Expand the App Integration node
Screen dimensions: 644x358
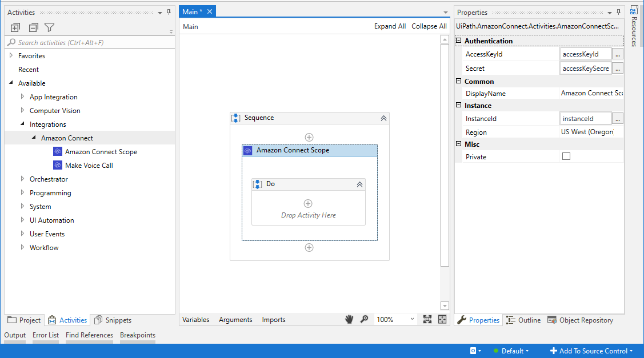tap(23, 96)
